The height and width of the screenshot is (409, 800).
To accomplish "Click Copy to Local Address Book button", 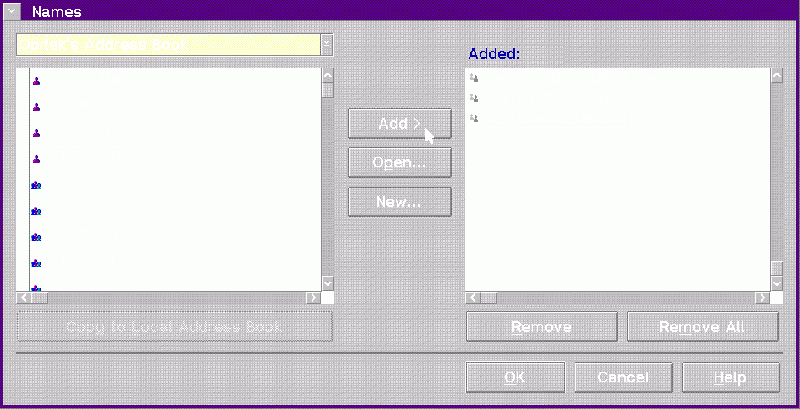I will click(174, 326).
